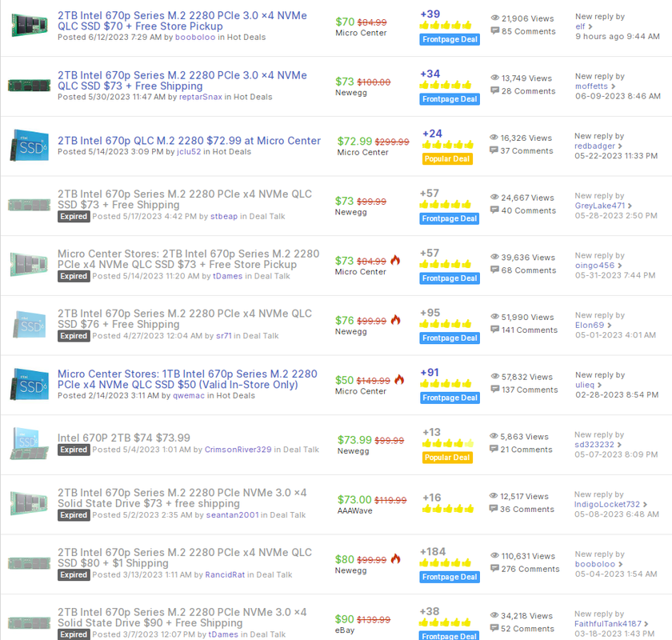Go to latest reply by redbadger

[598, 146]
